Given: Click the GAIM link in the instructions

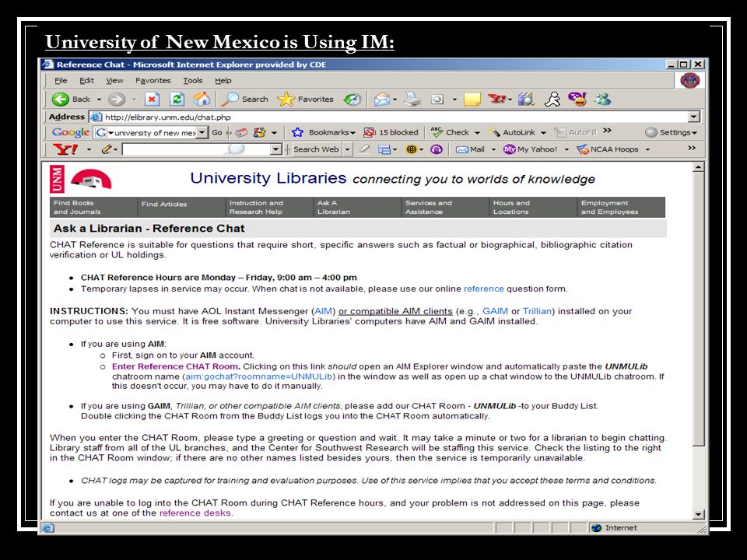Looking at the screenshot, I should coord(495,311).
